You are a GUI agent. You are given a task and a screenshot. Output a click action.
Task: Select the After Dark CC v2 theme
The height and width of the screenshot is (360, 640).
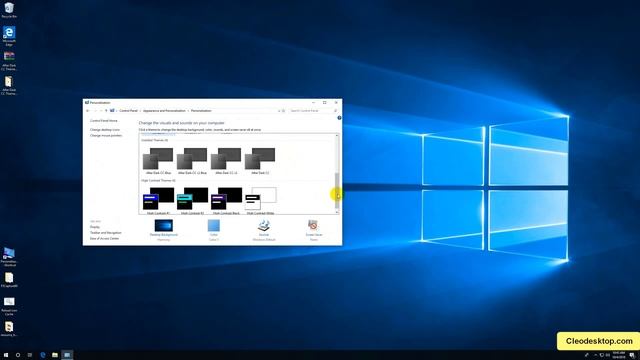[x=226, y=161]
